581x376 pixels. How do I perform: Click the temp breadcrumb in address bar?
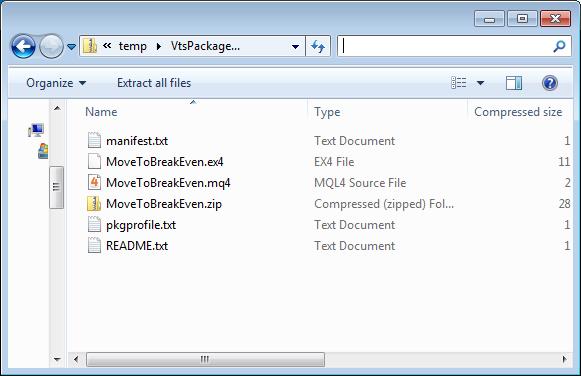(133, 46)
